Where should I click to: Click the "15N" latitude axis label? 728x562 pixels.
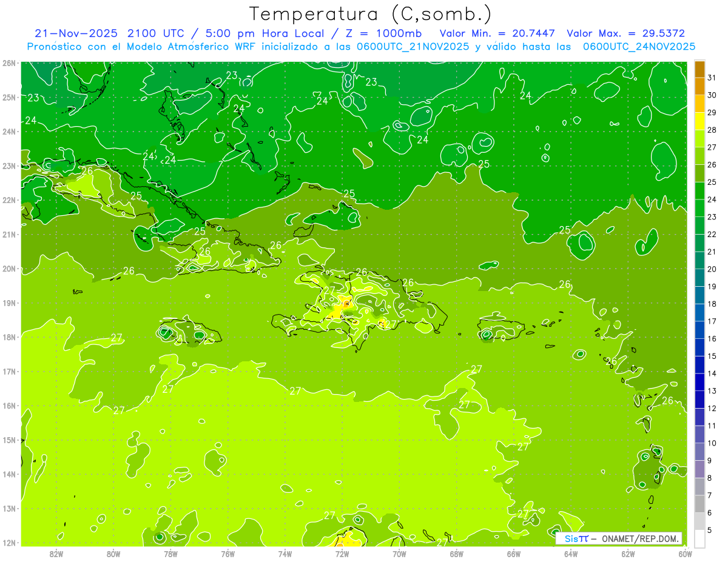(9, 440)
